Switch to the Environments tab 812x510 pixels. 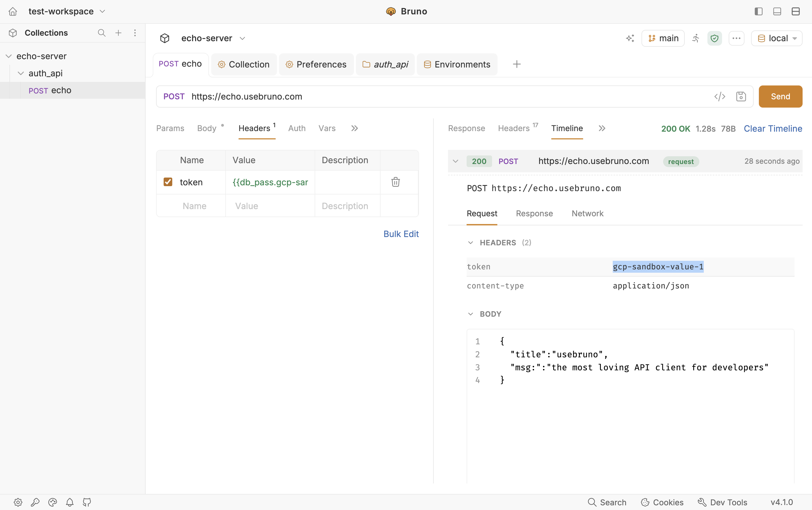click(x=457, y=64)
